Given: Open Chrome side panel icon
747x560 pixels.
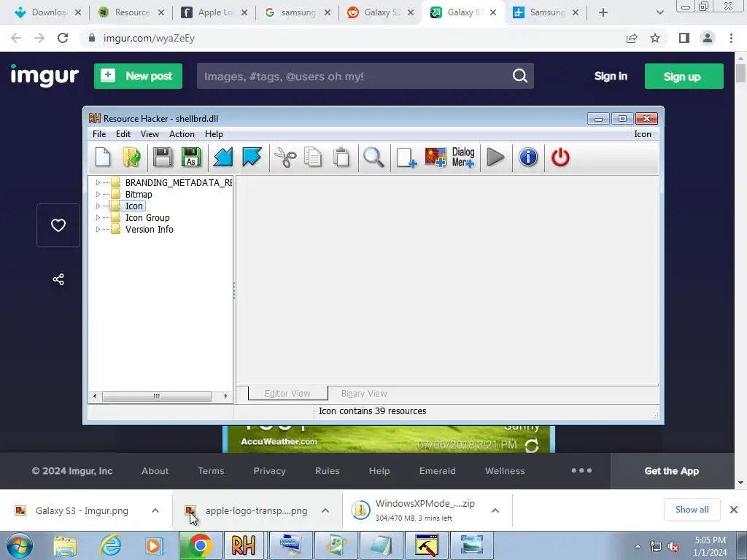Looking at the screenshot, I should point(684,38).
